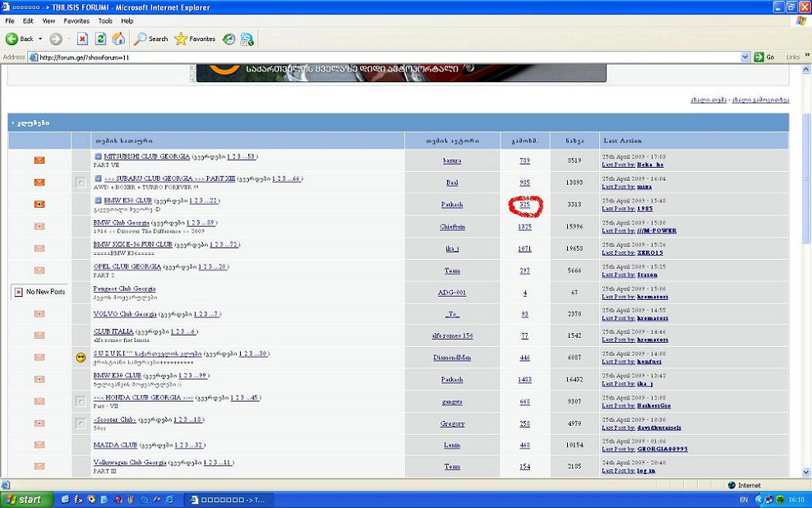Viewport: 812px width, 508px height.
Task: Open last poster ZERO15 profile
Action: 650,252
